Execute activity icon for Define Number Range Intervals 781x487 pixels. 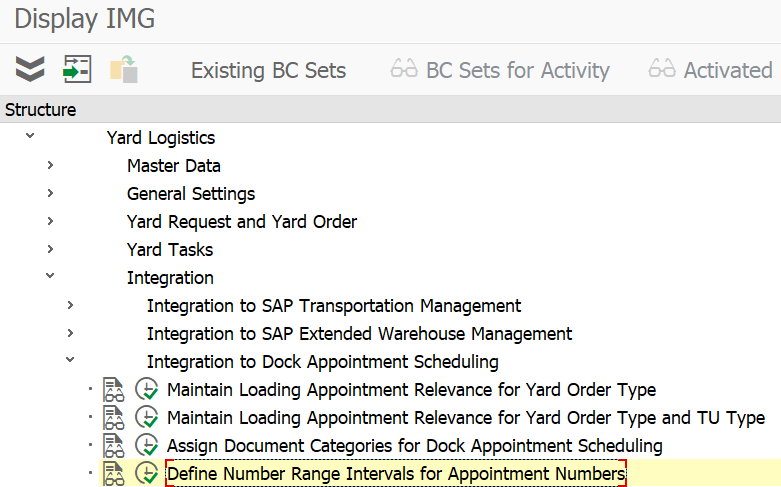(147, 474)
